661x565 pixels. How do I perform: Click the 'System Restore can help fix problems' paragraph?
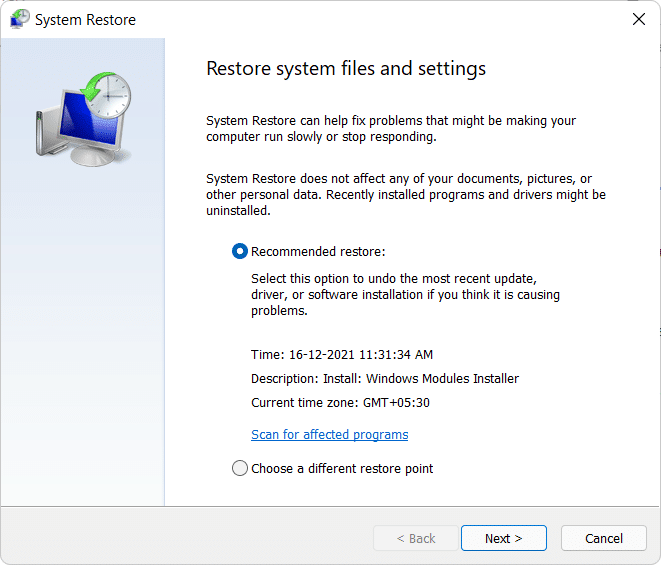(x=391, y=129)
